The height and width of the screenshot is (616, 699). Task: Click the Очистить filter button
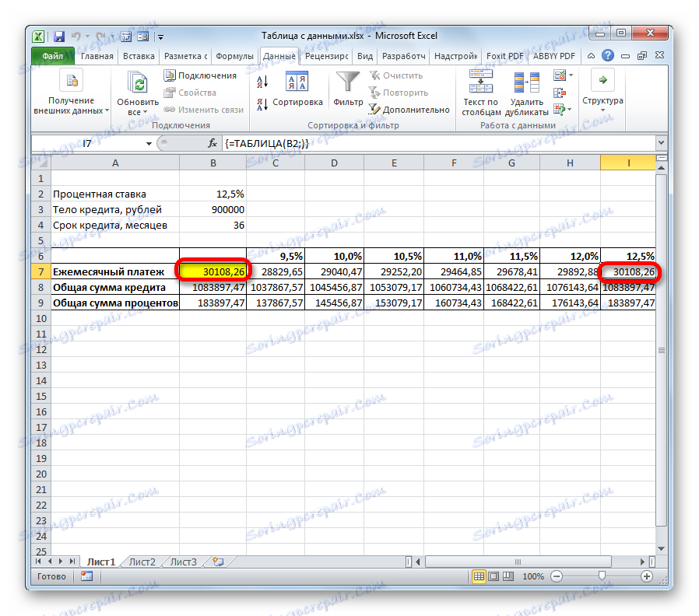(396, 75)
